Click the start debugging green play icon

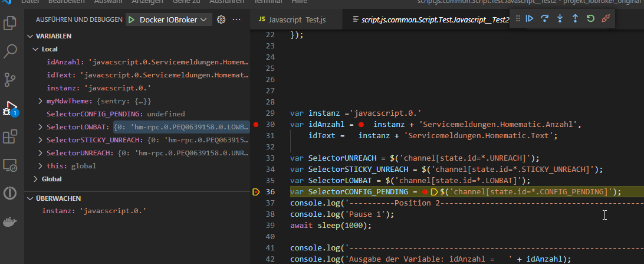pos(132,19)
